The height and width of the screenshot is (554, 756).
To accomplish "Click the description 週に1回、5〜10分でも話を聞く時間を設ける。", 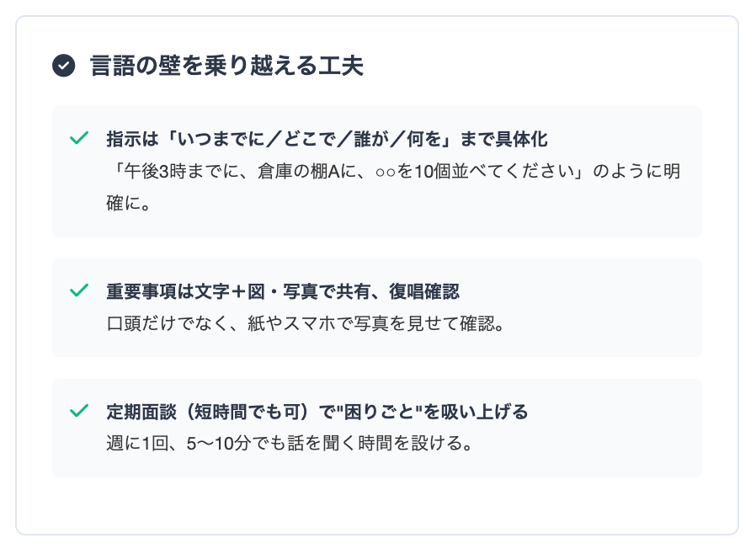I will pos(290,443).
